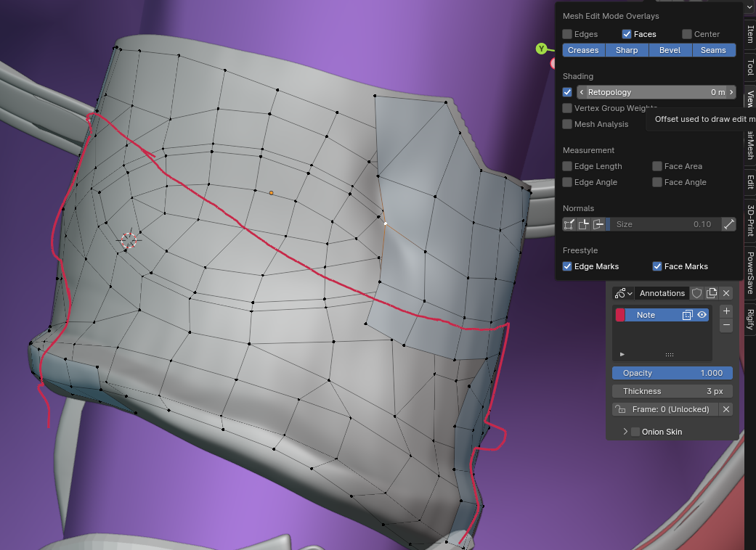The width and height of the screenshot is (756, 550).
Task: Switch to the Rigify sidebar tab
Action: 750,319
